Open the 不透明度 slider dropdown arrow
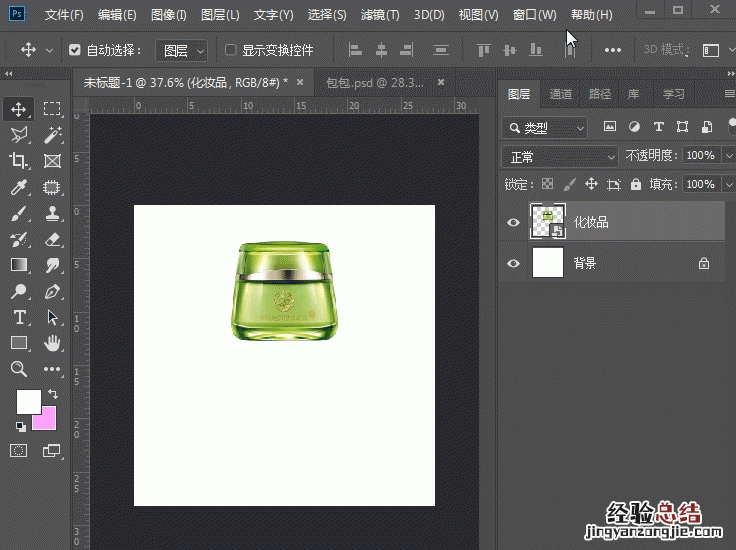This screenshot has height=550, width=736. click(728, 155)
